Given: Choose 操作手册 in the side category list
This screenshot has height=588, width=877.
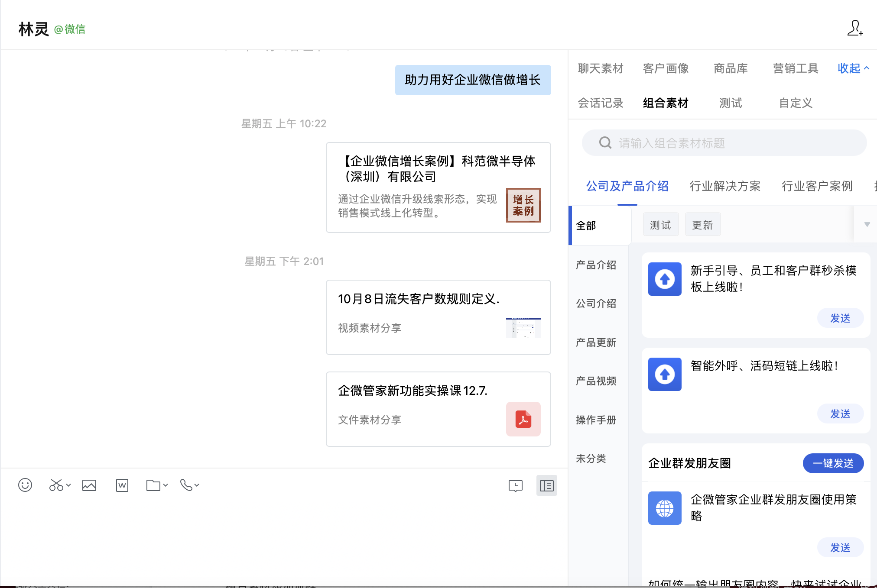Looking at the screenshot, I should coord(596,420).
